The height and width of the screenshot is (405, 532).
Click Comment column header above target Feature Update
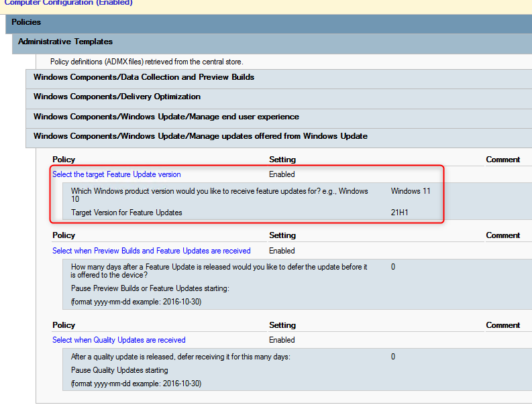pyautogui.click(x=503, y=160)
